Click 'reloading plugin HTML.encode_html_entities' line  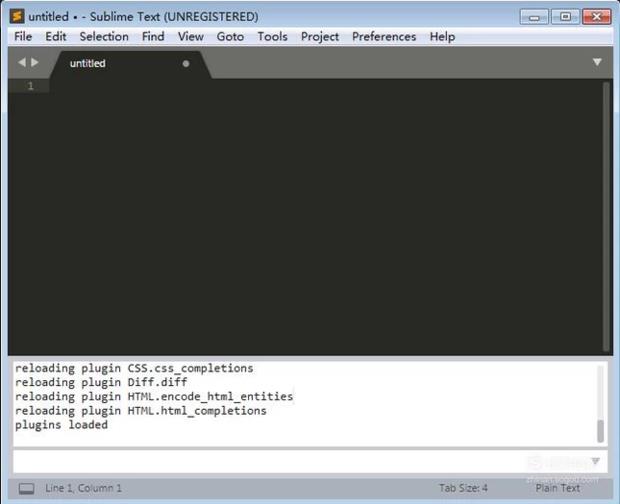click(154, 396)
